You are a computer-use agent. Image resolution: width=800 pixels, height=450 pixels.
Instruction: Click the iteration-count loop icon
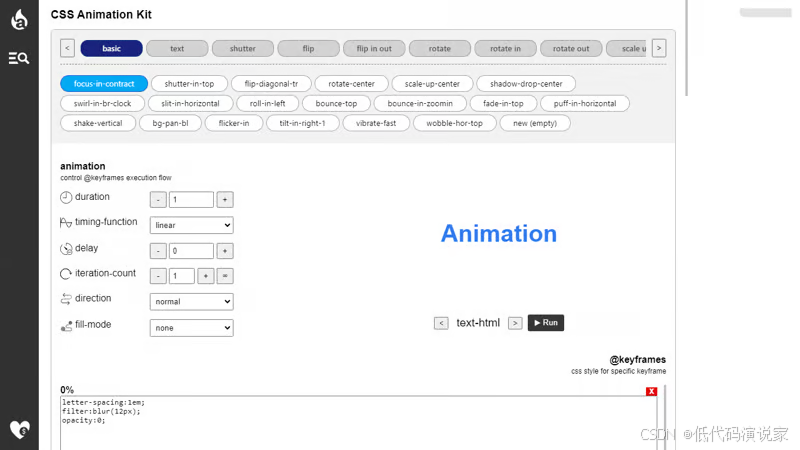66,274
